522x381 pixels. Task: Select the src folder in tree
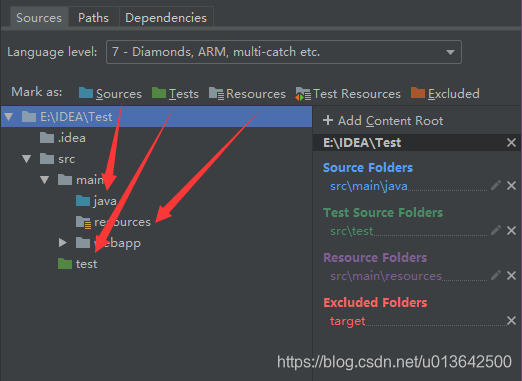tap(57, 159)
